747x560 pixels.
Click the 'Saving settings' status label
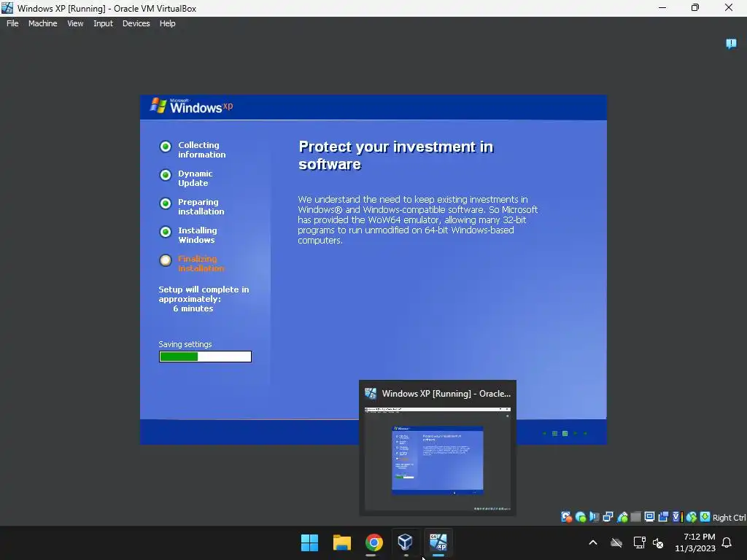pos(185,344)
